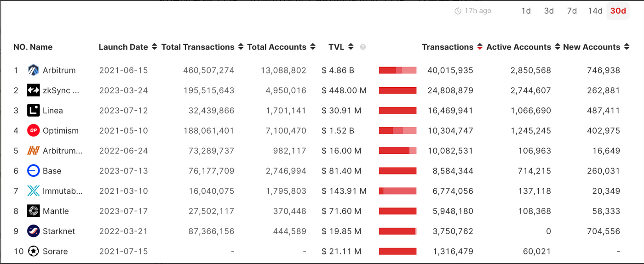Screen dimensions: 644x264
Task: Select the 7d time range
Action: (x=572, y=11)
